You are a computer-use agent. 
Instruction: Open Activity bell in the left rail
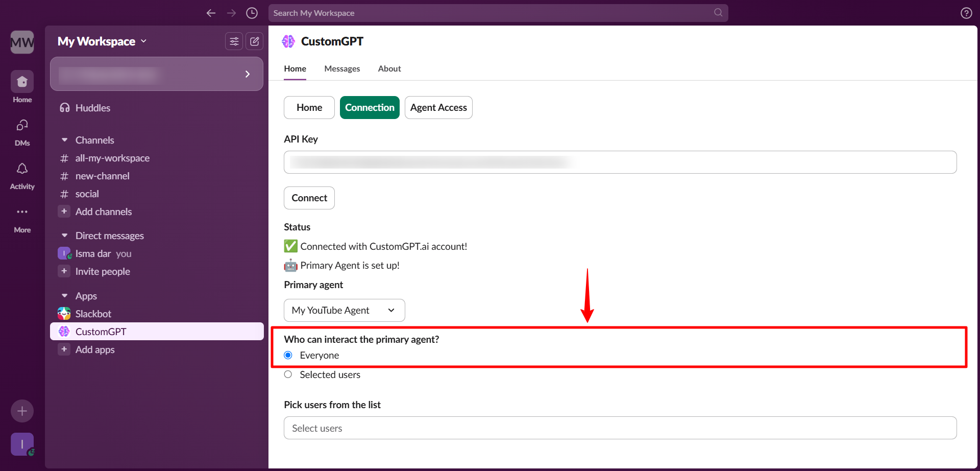click(x=22, y=176)
